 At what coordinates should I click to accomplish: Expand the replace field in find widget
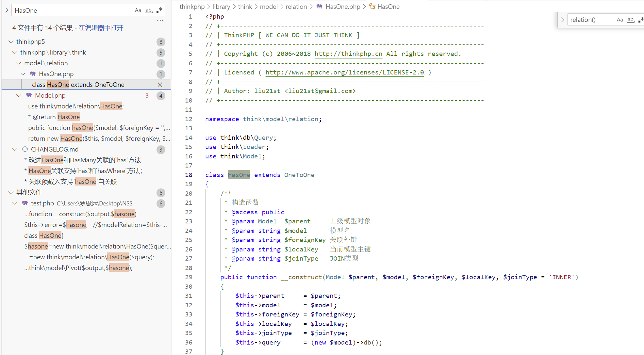point(563,20)
